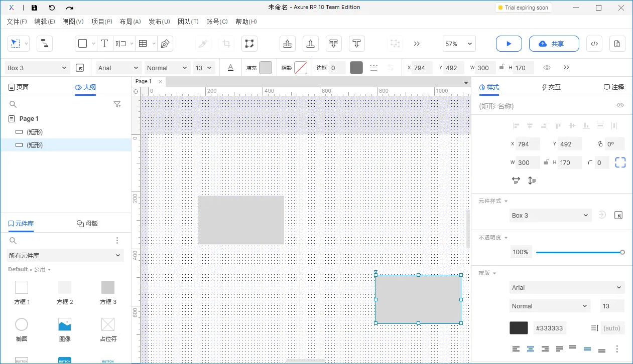Redo the last action
Screen dimensions: 633x364
click(69, 8)
